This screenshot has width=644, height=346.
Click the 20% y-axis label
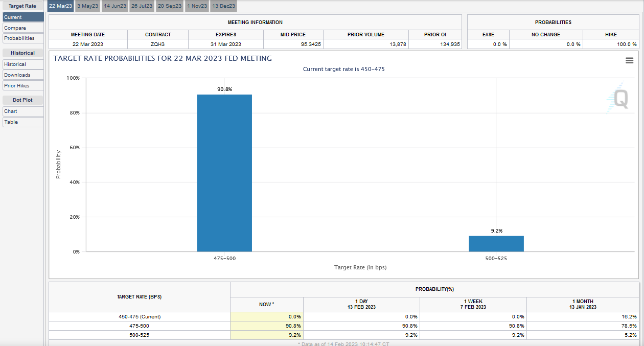(75, 217)
